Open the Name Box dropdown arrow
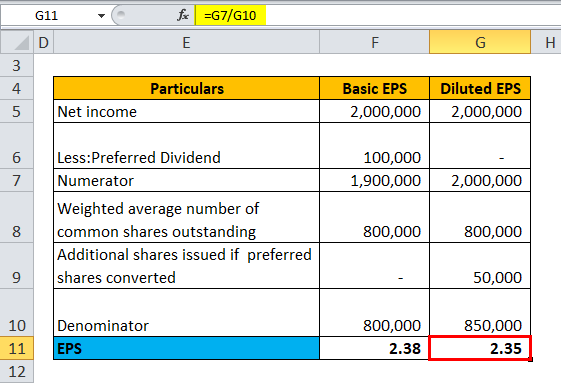This screenshot has height=383, width=561. 101,16
